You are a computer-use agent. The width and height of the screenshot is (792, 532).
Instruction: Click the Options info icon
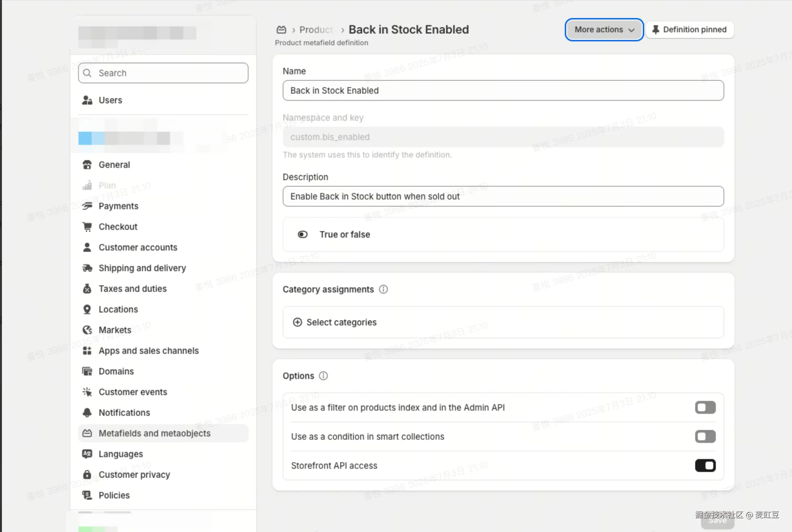click(x=323, y=376)
